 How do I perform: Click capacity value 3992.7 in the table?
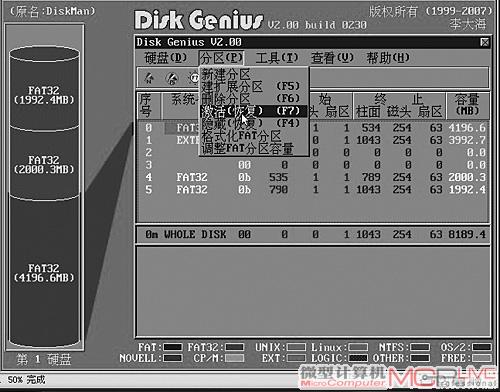click(467, 140)
